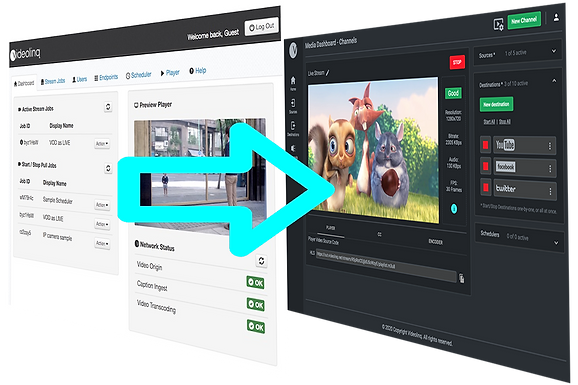Click 'Welcome back, Guest' header text
578x385 pixels.
tap(213, 35)
